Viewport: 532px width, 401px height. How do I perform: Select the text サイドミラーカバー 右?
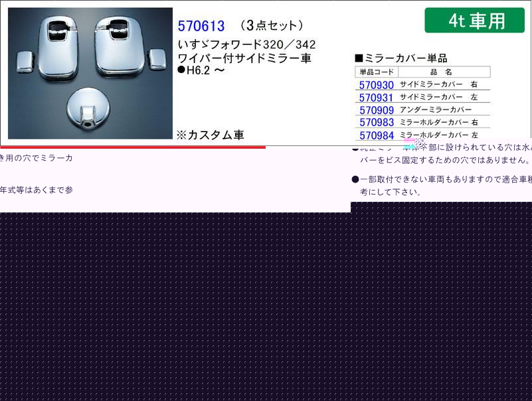[x=438, y=84]
